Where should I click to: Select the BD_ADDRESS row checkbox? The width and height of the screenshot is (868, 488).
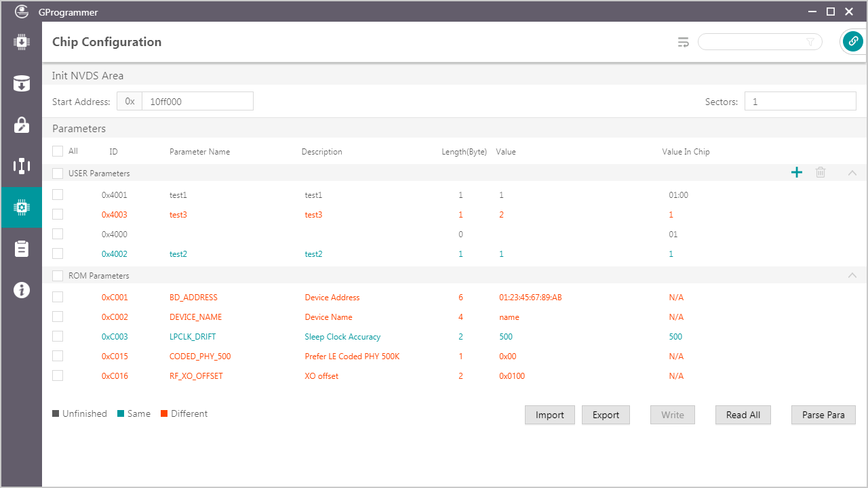click(58, 297)
